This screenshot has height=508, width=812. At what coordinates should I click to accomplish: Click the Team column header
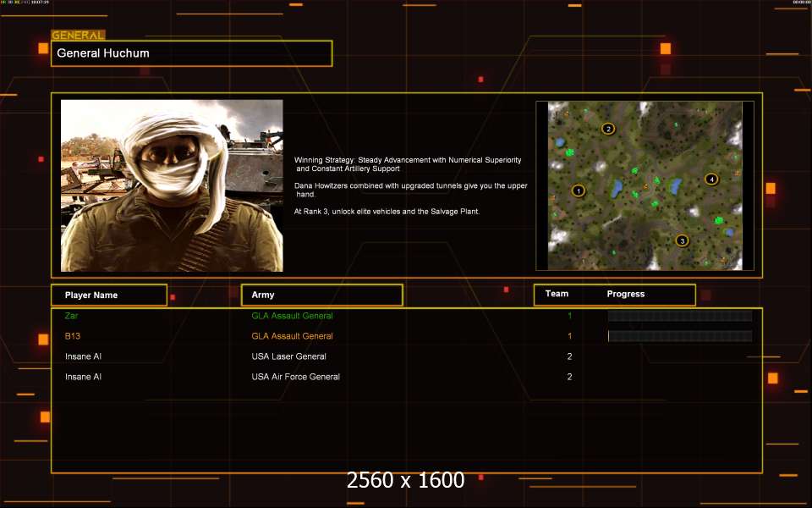(557, 294)
